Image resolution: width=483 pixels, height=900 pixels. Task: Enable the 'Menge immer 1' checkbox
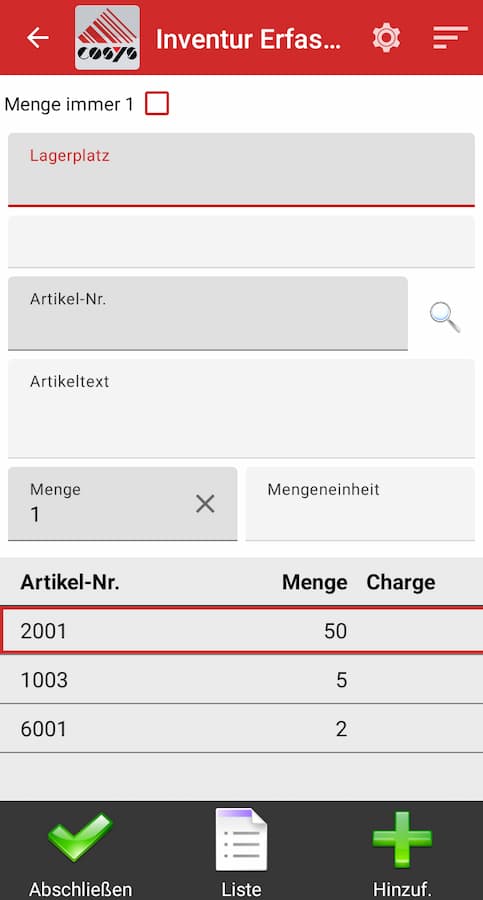click(157, 104)
